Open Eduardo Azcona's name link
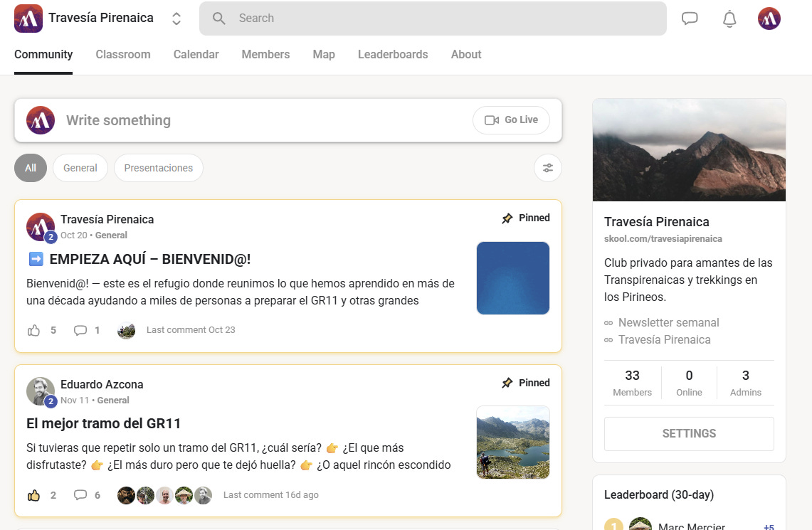This screenshot has width=812, height=530. click(x=102, y=385)
